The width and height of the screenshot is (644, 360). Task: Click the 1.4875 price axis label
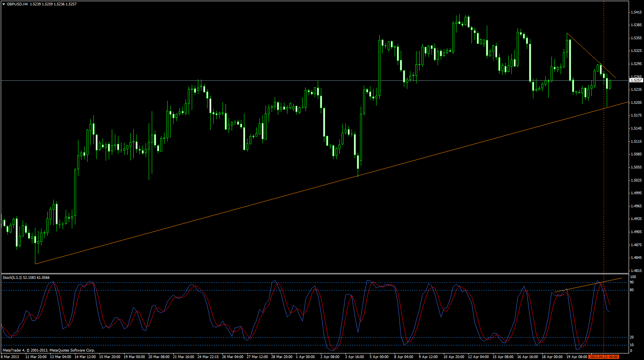pos(636,245)
